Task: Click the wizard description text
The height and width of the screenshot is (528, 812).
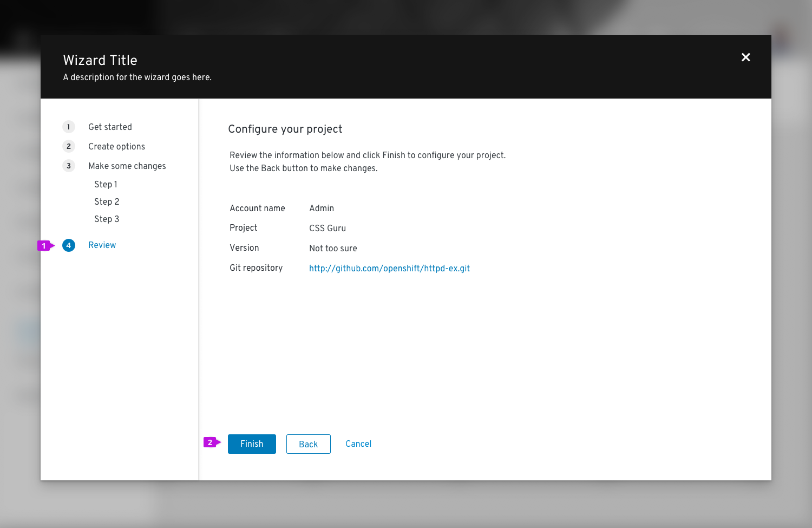Action: click(137, 77)
